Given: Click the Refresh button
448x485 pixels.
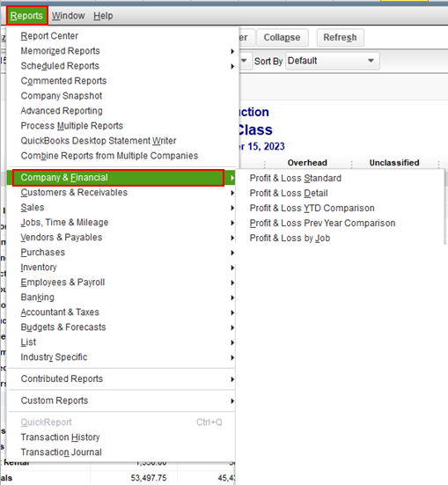Looking at the screenshot, I should click(x=340, y=38).
